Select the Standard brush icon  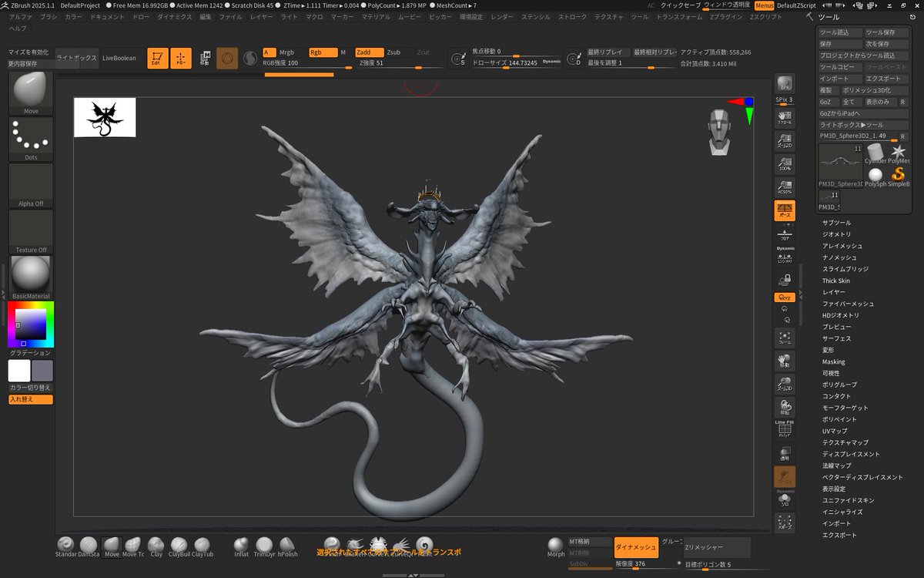click(65, 546)
